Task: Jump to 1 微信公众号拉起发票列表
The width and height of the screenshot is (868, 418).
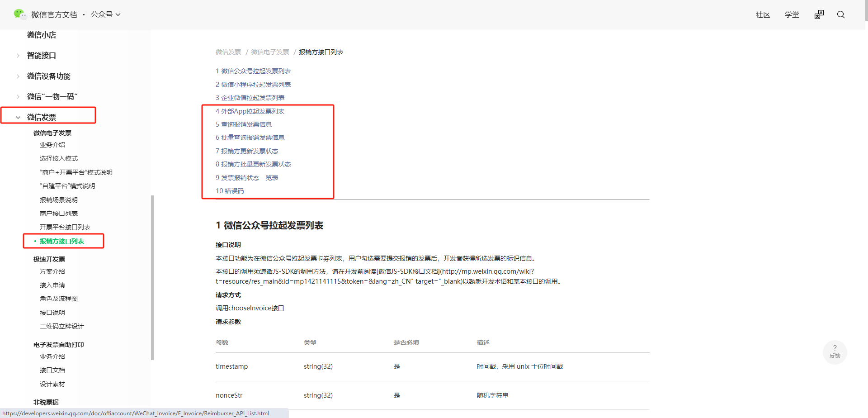Action: pyautogui.click(x=253, y=71)
